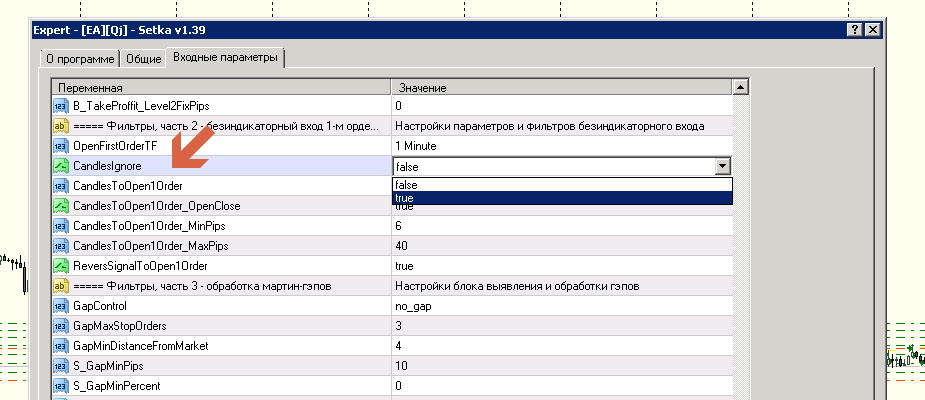This screenshot has width=925, height=400.
Task: Click the string icon of the Фильтры часть 2 row
Action: tap(61, 126)
